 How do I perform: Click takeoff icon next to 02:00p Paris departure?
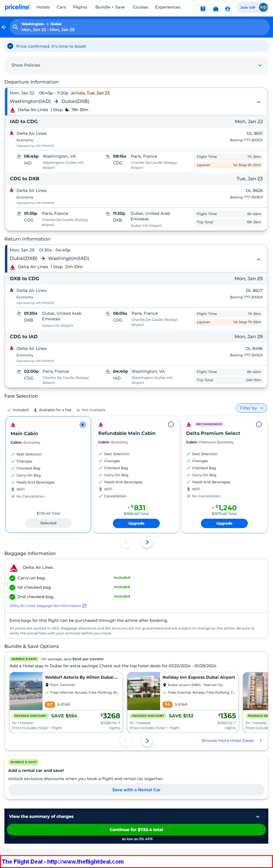(19, 371)
